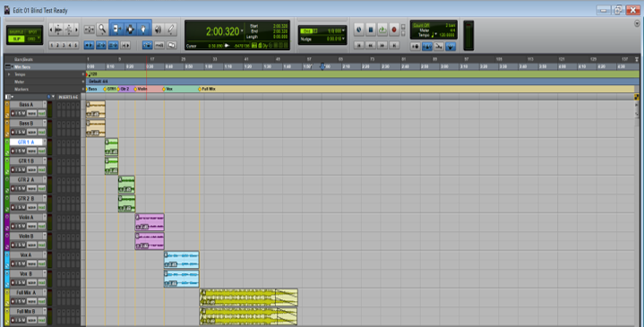This screenshot has height=327, width=644.
Task: Toggle the Tab to Transients button
Action: tap(90, 45)
